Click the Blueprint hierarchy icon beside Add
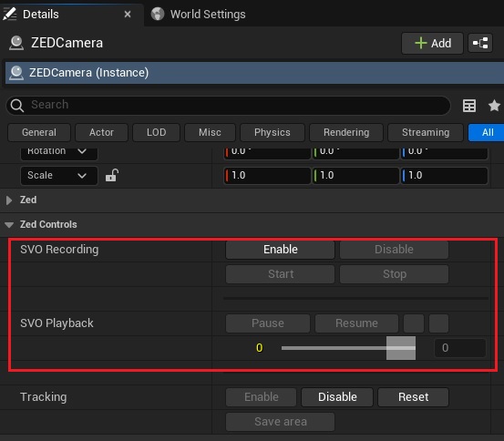The height and width of the screenshot is (441, 504). pos(480,43)
